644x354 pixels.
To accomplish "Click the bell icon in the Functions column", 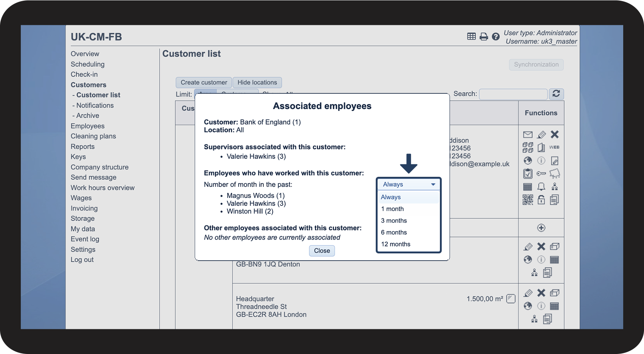I will [x=541, y=187].
